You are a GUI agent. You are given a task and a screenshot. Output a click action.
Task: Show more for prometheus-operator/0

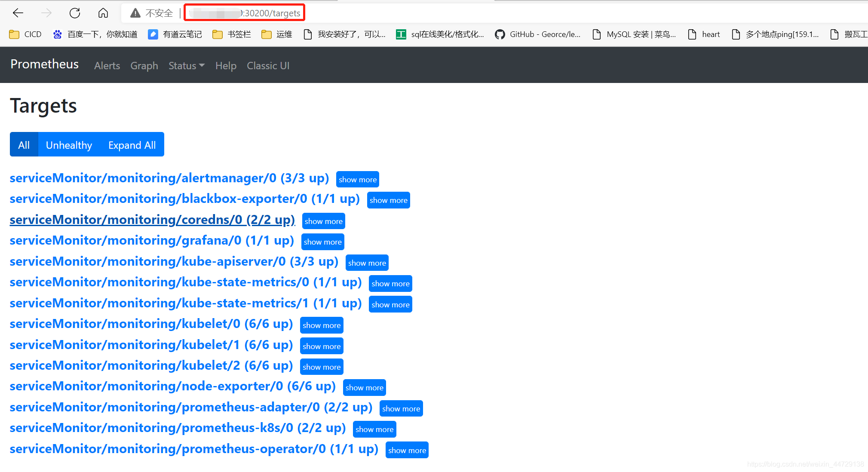[407, 451]
